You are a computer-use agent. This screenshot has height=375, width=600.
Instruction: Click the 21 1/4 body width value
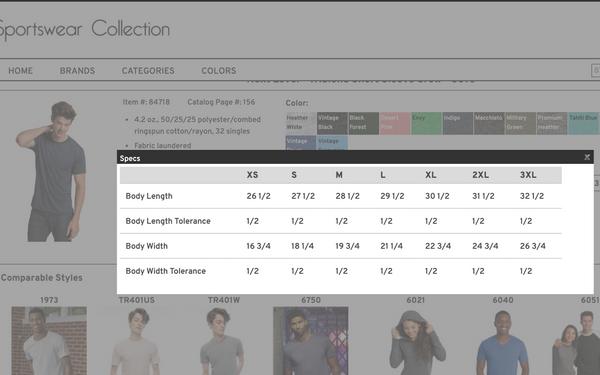pos(391,246)
